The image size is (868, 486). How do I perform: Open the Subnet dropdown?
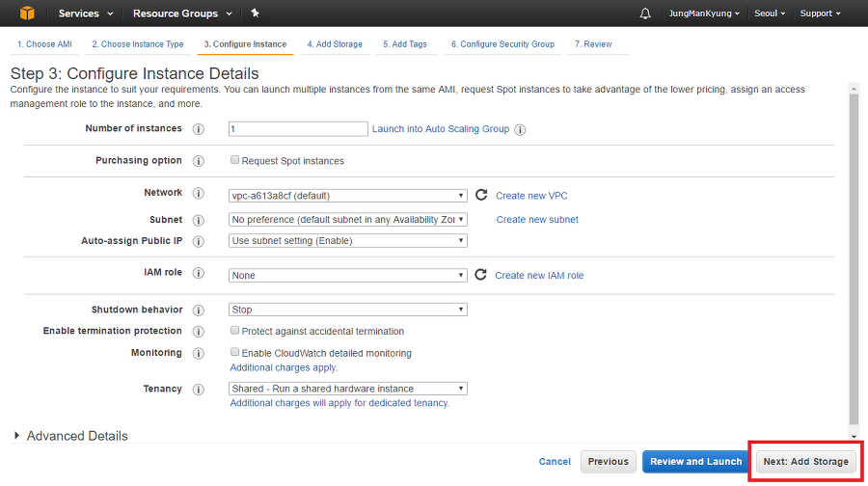click(348, 220)
